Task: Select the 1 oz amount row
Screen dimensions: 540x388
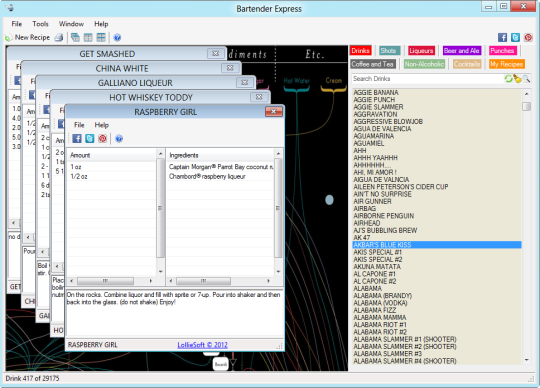Action: tap(112, 167)
